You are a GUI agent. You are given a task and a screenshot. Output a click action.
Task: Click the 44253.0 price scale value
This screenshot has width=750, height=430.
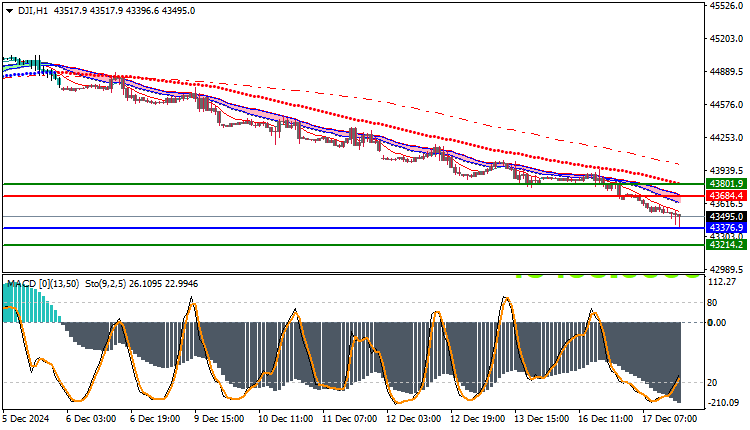[x=727, y=137]
